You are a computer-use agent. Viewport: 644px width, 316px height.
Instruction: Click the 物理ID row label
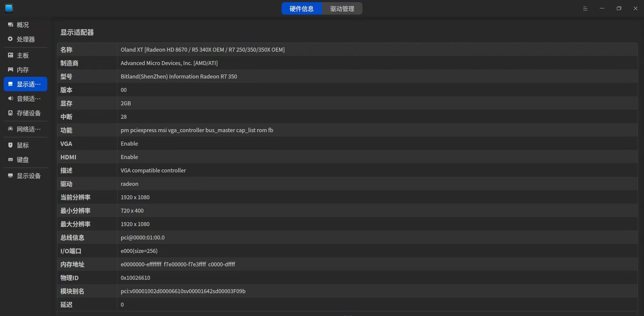tap(69, 278)
